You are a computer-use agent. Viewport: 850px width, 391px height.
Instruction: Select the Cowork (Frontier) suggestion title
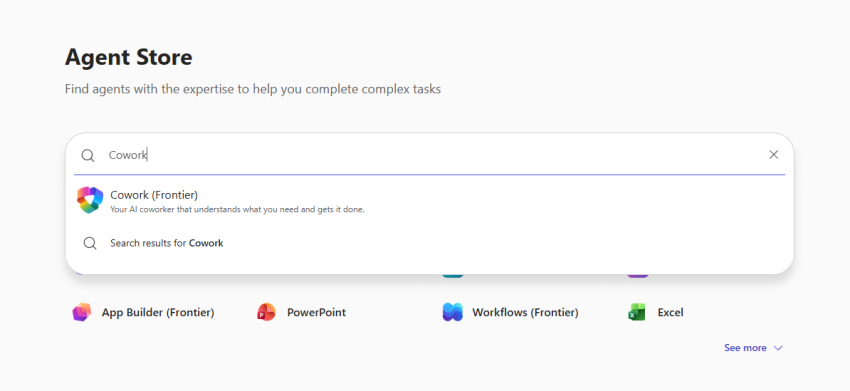pyautogui.click(x=154, y=194)
